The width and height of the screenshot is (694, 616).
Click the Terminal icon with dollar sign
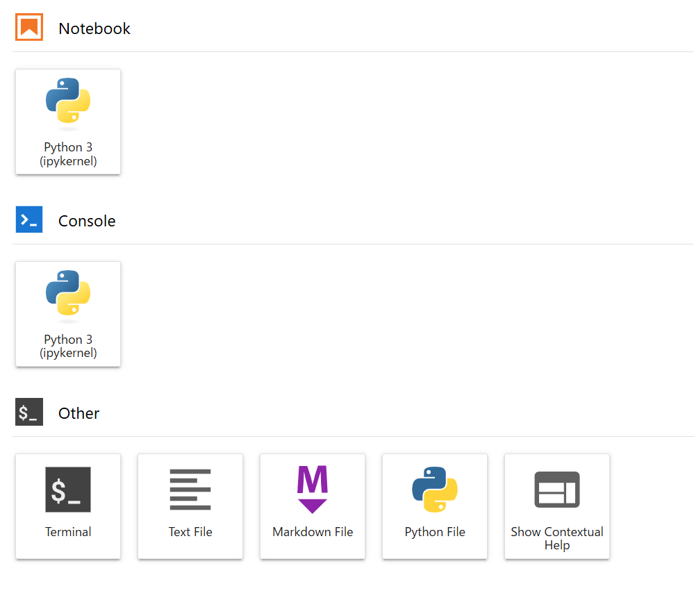68,490
